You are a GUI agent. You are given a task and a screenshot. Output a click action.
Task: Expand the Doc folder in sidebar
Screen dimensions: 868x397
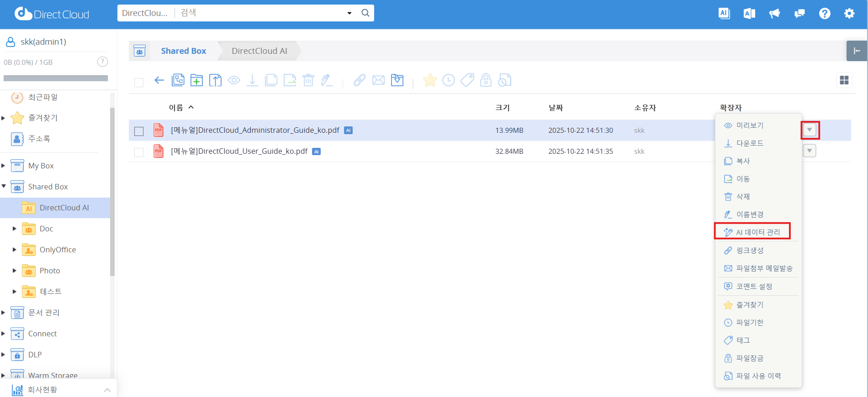click(x=15, y=229)
